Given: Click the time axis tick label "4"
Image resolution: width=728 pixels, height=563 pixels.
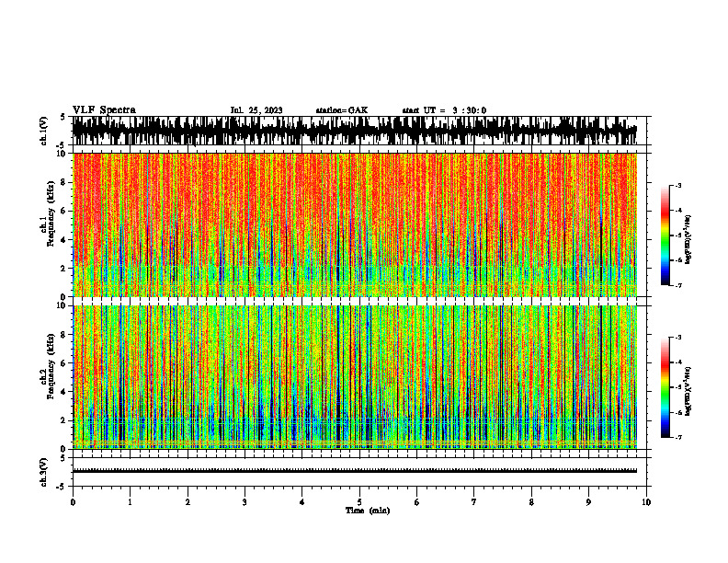Looking at the screenshot, I should click(301, 502).
